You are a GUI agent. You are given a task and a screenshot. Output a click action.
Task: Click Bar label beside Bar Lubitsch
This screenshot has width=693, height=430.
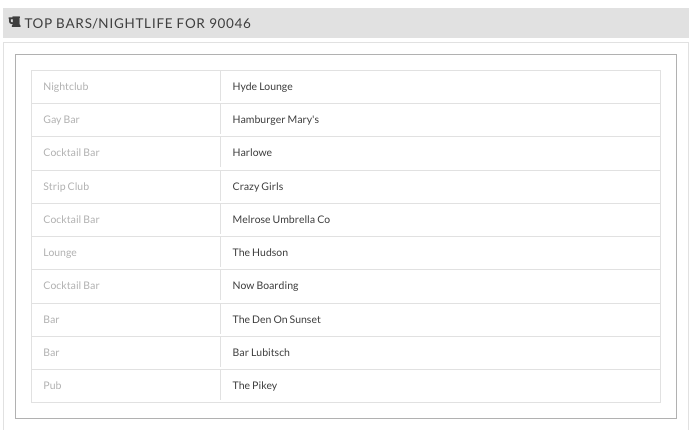pos(51,353)
